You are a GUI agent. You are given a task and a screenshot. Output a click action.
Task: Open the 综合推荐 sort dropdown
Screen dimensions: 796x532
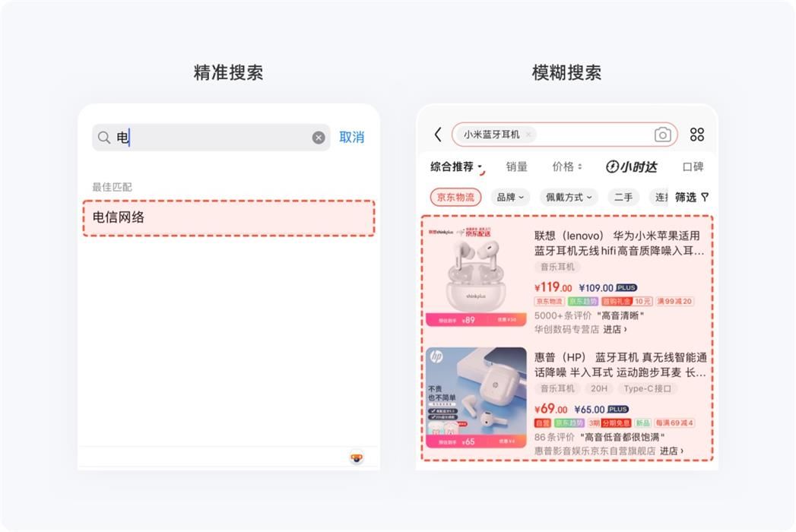(x=456, y=167)
